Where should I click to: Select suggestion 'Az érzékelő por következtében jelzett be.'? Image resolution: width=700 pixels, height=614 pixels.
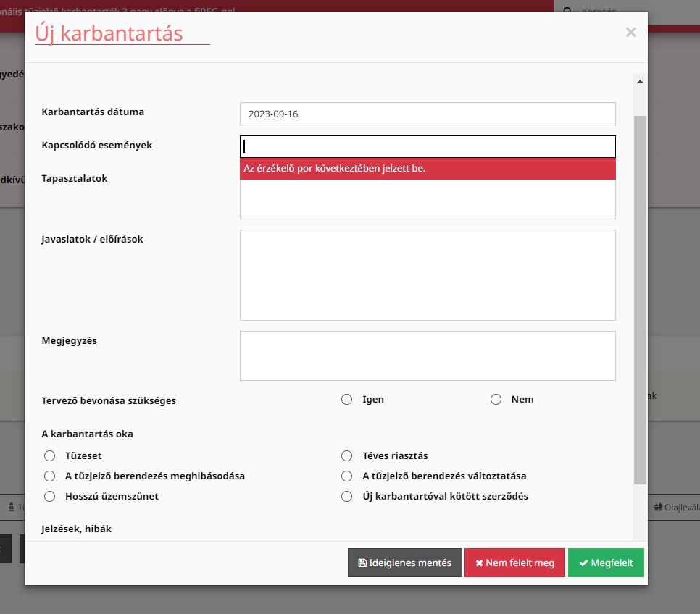(x=428, y=168)
